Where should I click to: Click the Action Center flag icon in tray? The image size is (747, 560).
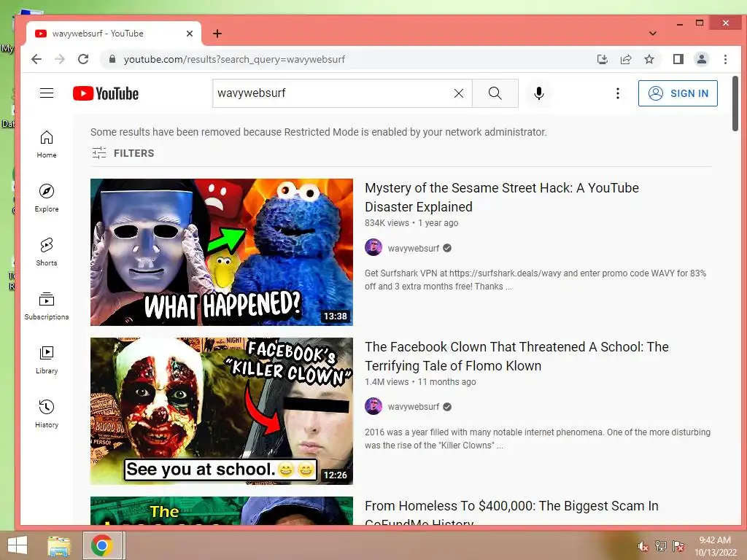click(678, 546)
